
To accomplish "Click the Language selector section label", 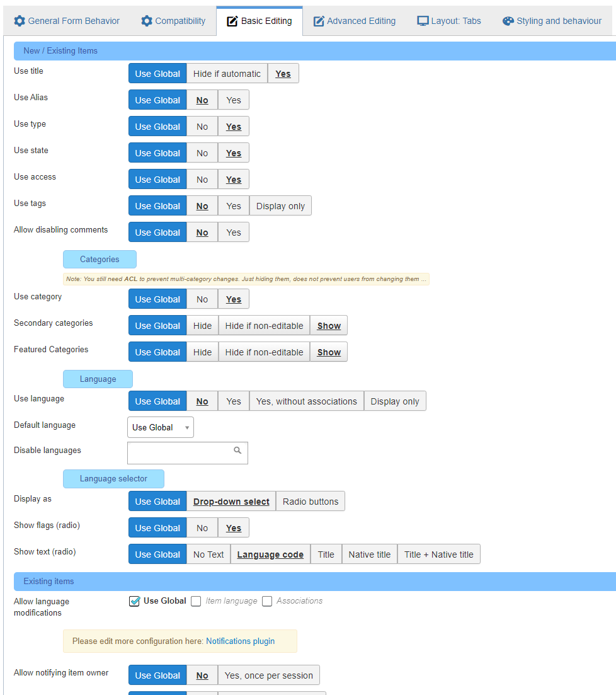I will click(x=113, y=479).
